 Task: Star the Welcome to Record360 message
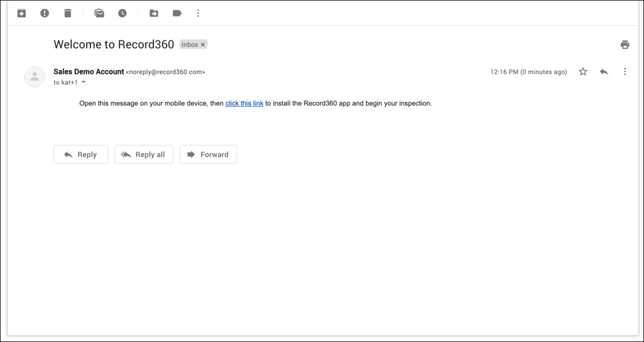click(x=583, y=71)
